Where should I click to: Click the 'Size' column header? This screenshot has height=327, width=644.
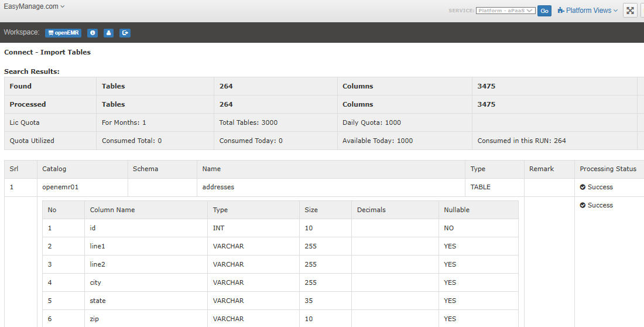(326, 210)
